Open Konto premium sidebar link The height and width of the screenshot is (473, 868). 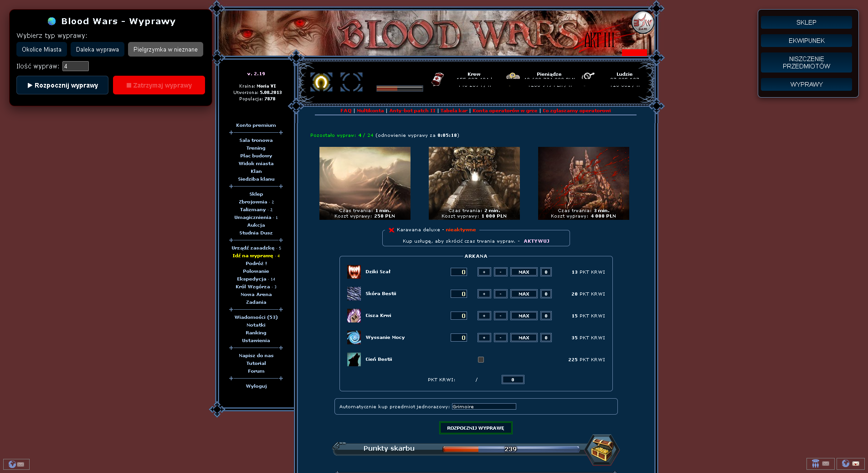click(x=256, y=125)
